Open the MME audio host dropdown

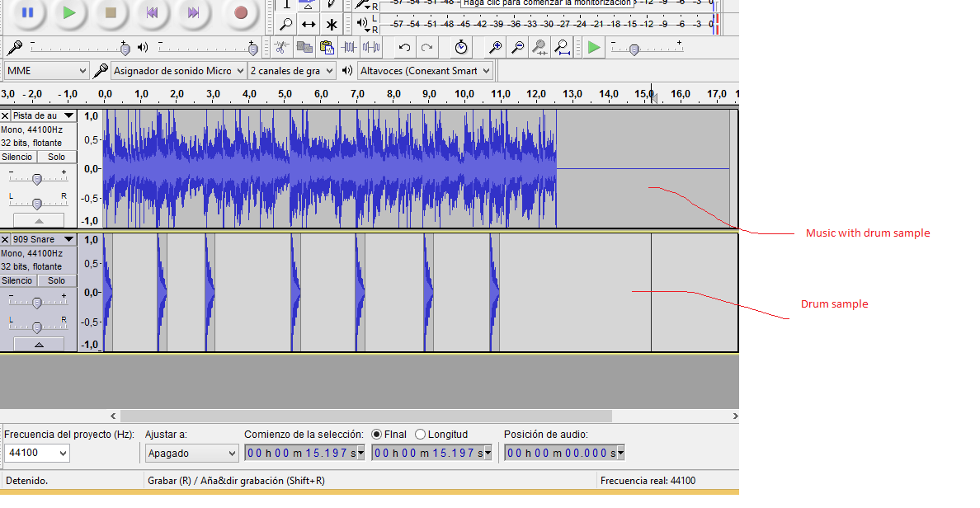tap(47, 71)
